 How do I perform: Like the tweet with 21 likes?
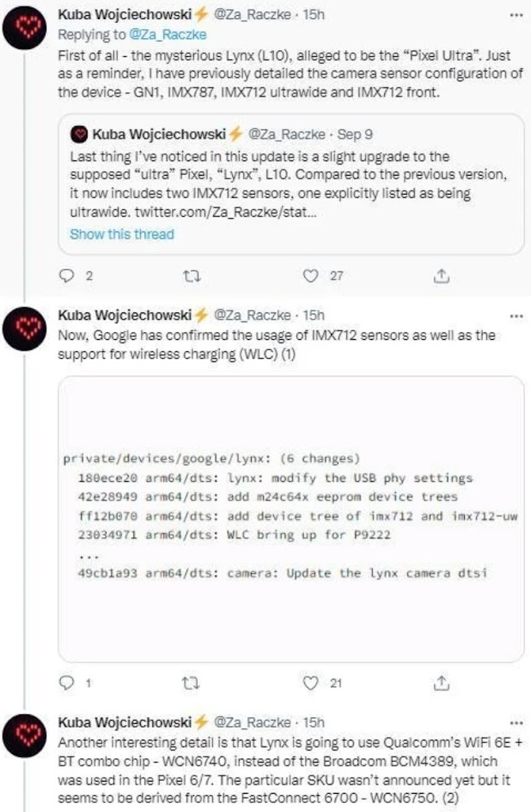[310, 683]
